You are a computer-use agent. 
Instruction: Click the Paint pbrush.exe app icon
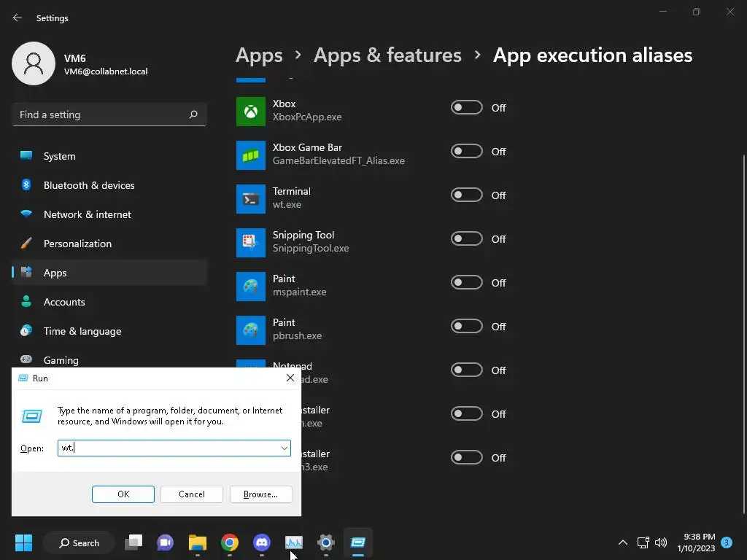tap(251, 330)
